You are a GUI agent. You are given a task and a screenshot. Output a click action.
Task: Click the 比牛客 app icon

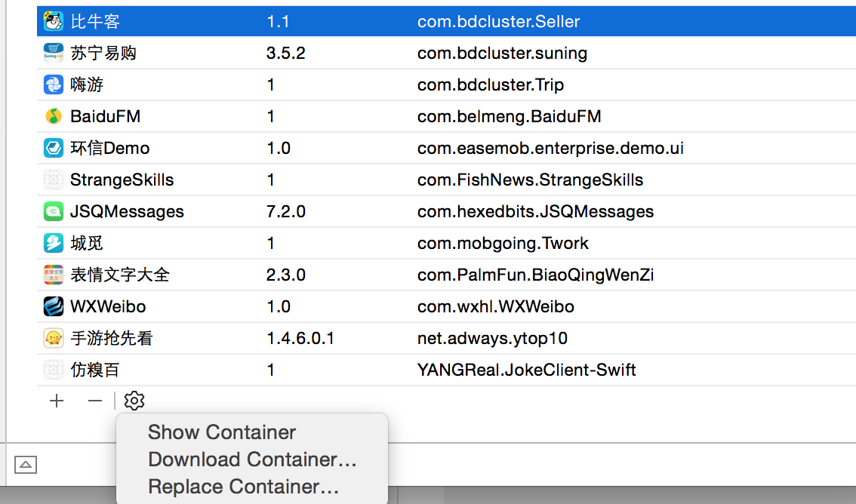pos(54,21)
